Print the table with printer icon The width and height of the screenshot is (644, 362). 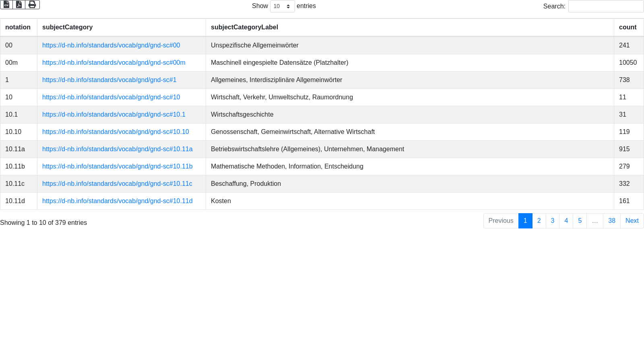(32, 4)
